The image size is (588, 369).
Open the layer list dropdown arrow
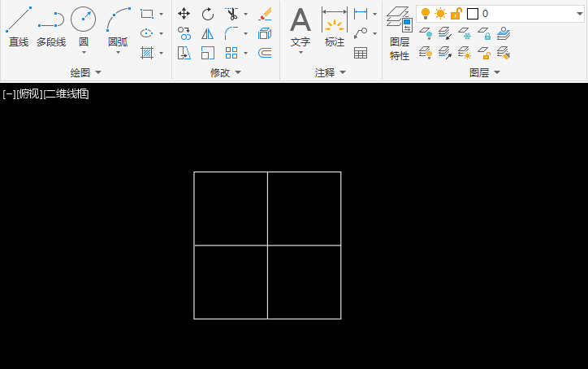[x=579, y=14]
